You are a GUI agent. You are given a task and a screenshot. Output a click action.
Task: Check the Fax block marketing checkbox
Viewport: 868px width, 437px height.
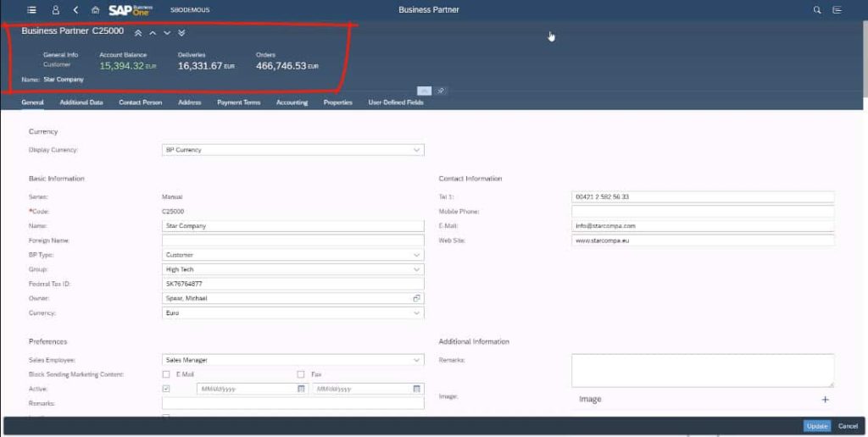coord(301,374)
